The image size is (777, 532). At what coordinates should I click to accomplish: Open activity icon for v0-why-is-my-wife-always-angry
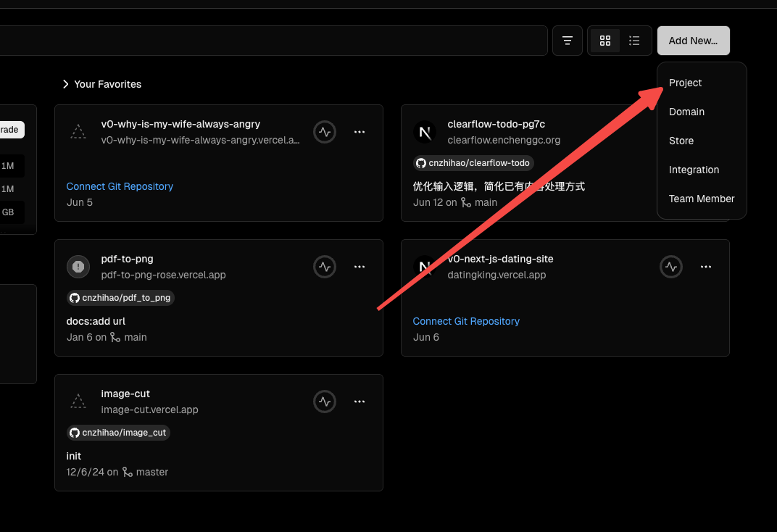coord(325,132)
